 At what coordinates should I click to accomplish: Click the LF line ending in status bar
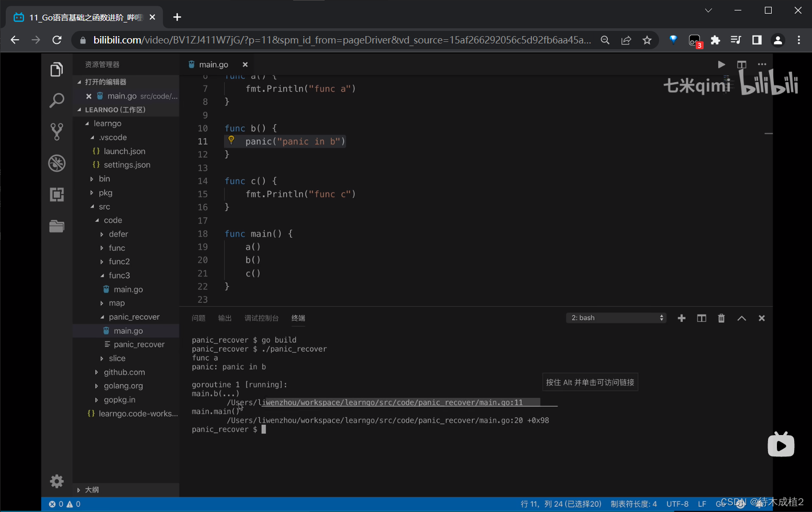[702, 504]
